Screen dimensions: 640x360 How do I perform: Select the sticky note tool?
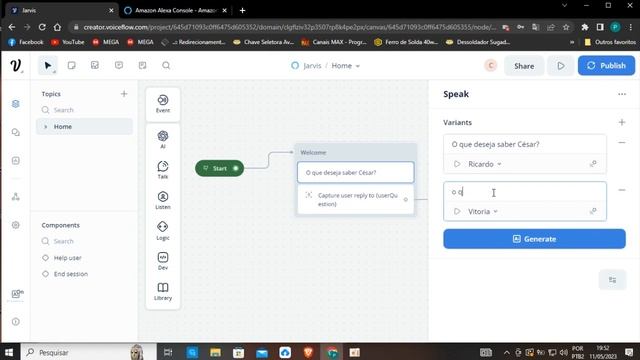tap(71, 66)
